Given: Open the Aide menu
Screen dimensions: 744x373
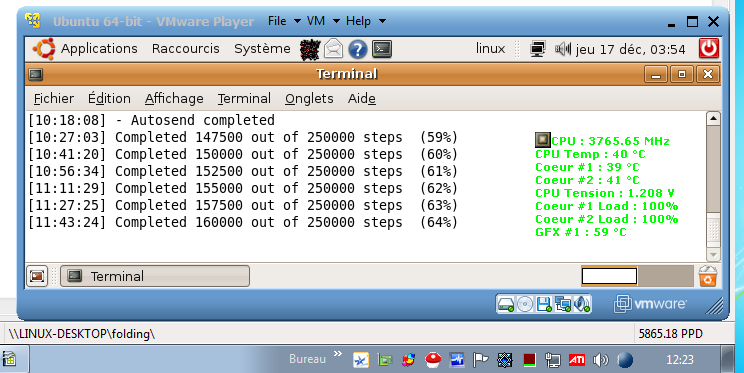Looking at the screenshot, I should (362, 98).
